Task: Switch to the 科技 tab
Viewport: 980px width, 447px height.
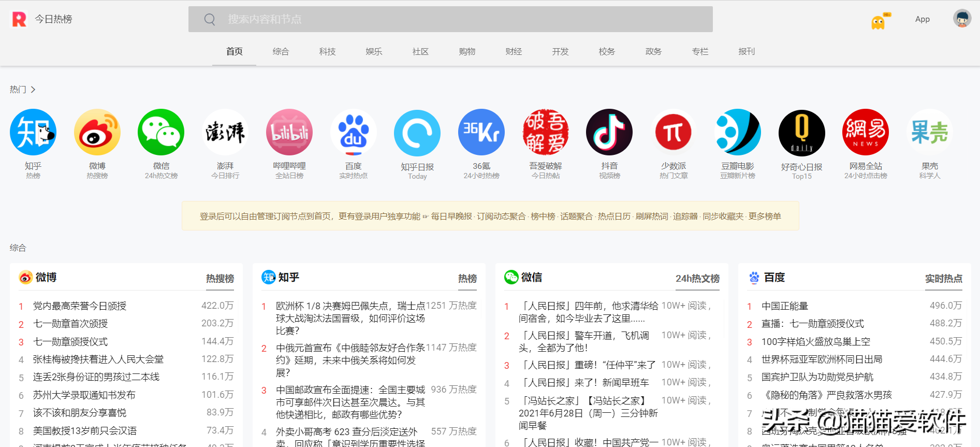Action: (x=328, y=51)
